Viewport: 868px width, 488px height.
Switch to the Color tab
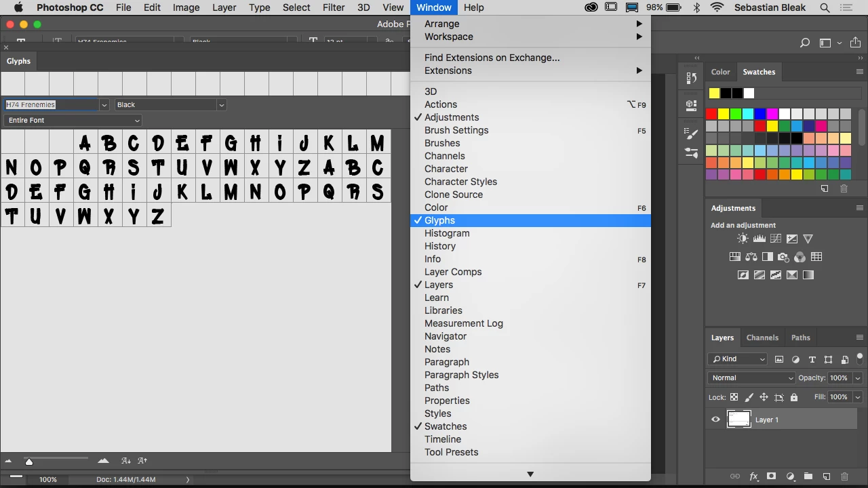pyautogui.click(x=720, y=72)
